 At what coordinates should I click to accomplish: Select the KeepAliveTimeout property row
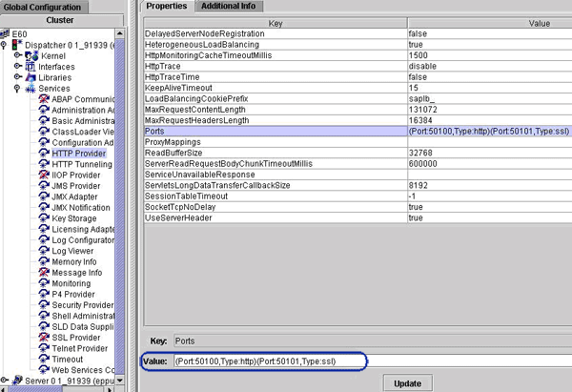click(357, 88)
